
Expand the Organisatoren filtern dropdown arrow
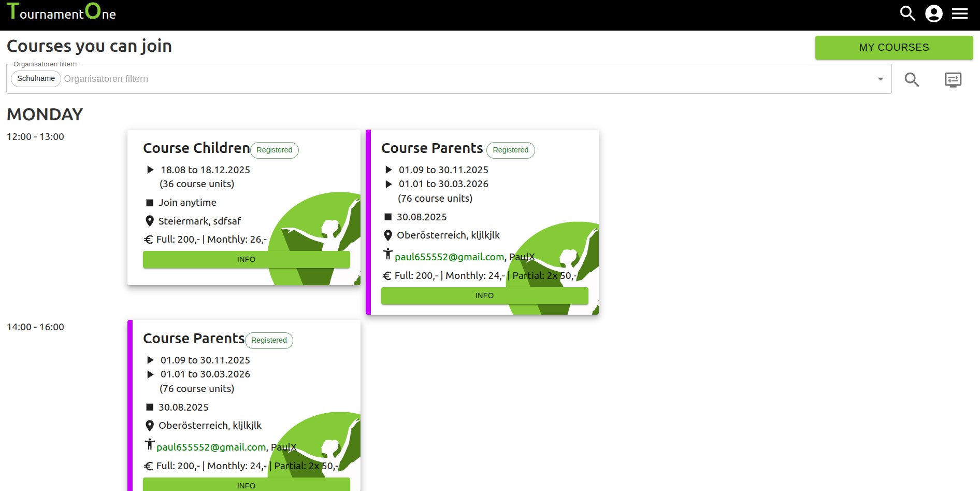coord(880,79)
